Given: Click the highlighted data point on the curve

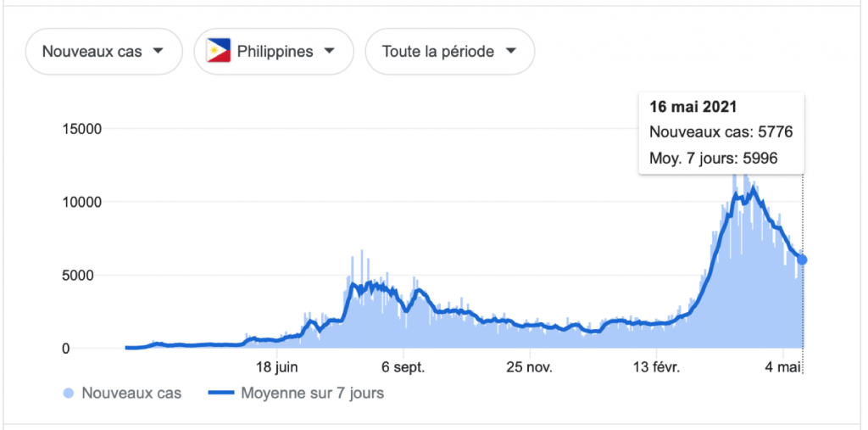Looking at the screenshot, I should [802, 260].
